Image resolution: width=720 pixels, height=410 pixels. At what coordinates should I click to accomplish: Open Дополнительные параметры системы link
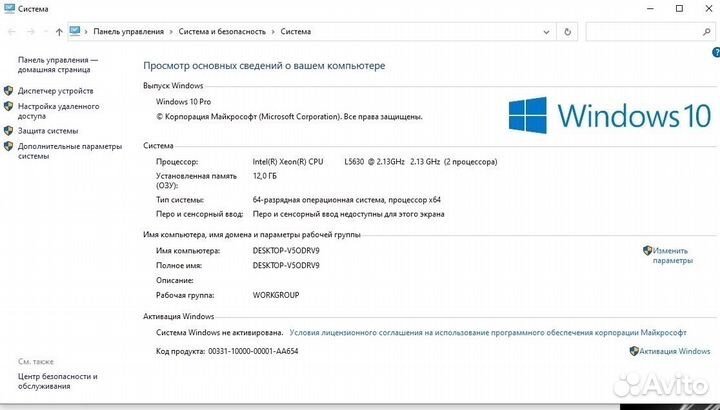coord(70,151)
